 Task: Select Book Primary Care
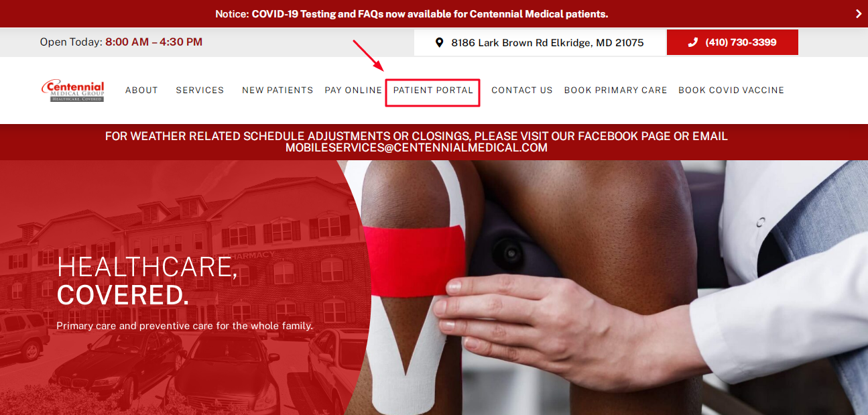615,90
